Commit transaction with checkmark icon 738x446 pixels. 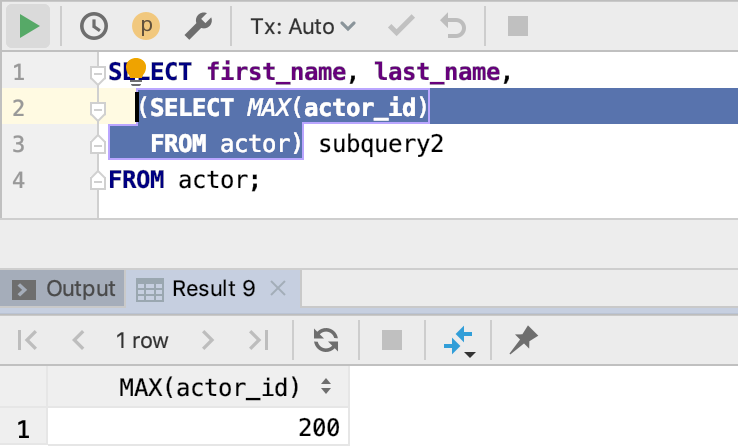coord(402,26)
